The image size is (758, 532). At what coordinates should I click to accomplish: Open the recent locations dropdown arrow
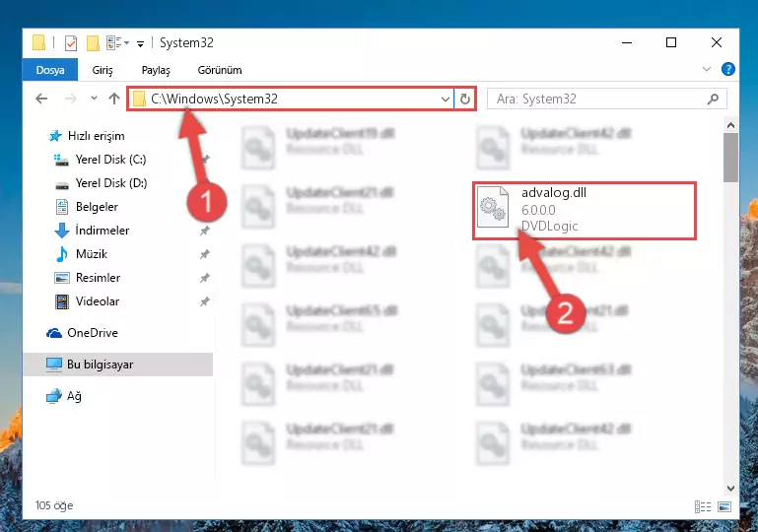(x=94, y=99)
